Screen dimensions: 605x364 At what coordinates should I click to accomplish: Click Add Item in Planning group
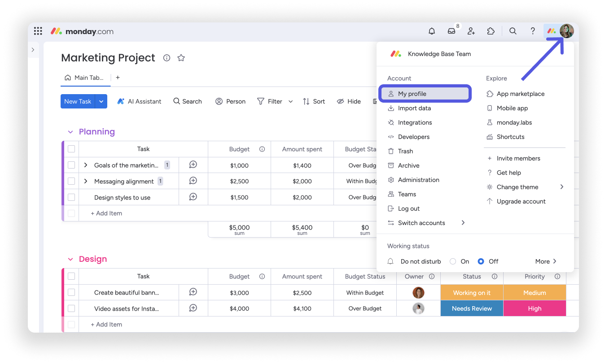click(106, 213)
